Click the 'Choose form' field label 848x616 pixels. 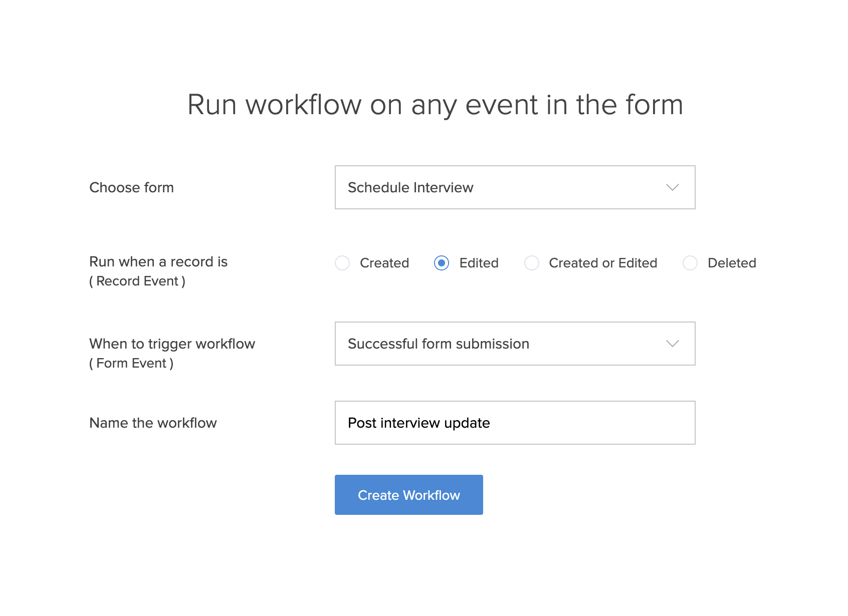[131, 187]
